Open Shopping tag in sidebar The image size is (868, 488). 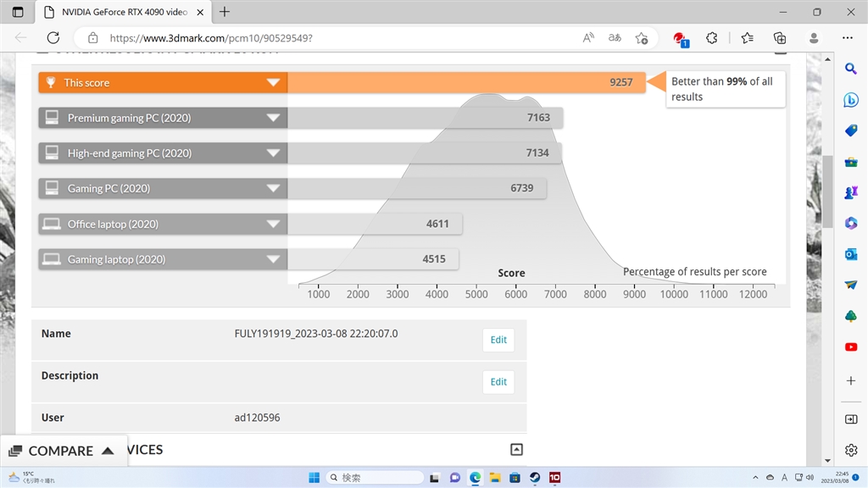pos(851,130)
